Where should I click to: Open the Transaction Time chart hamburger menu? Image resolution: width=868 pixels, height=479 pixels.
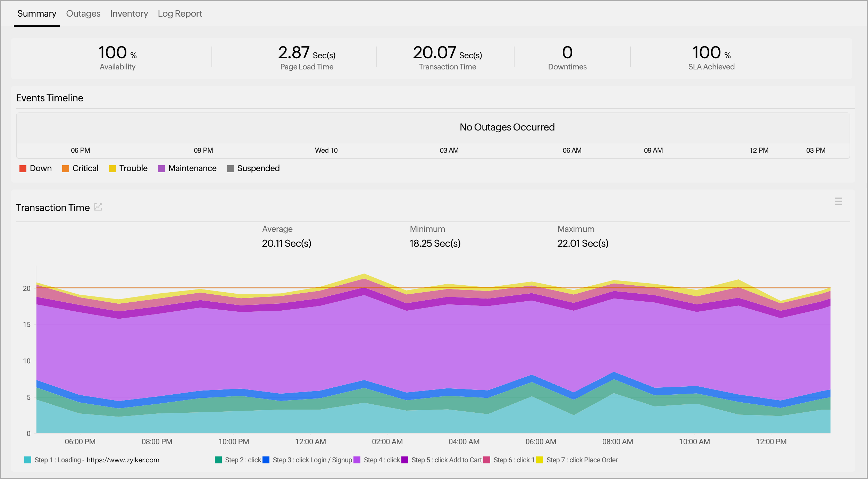pyautogui.click(x=838, y=201)
